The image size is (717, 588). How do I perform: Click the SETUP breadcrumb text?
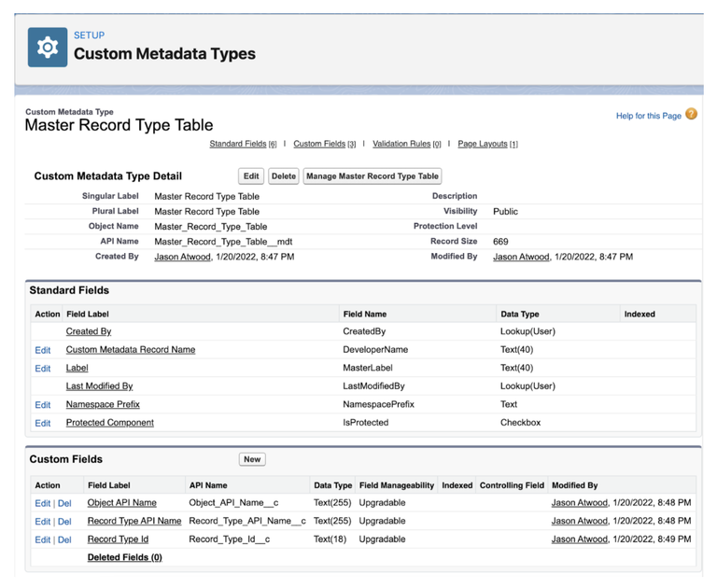90,35
